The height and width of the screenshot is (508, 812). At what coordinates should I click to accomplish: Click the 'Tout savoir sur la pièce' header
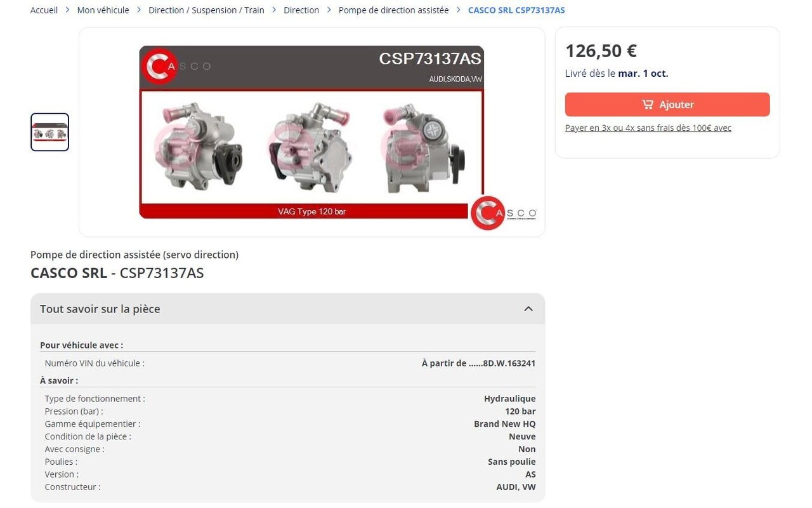pyautogui.click(x=287, y=309)
